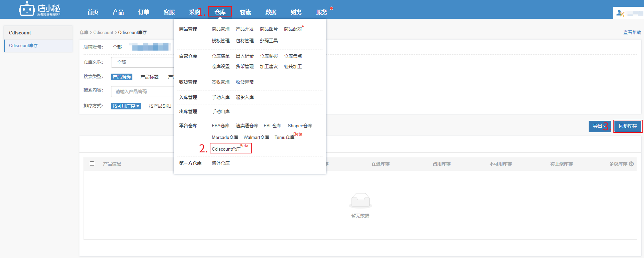The image size is (644, 258).
Task: Open 加工建议 menu entry
Action: pos(269,66)
